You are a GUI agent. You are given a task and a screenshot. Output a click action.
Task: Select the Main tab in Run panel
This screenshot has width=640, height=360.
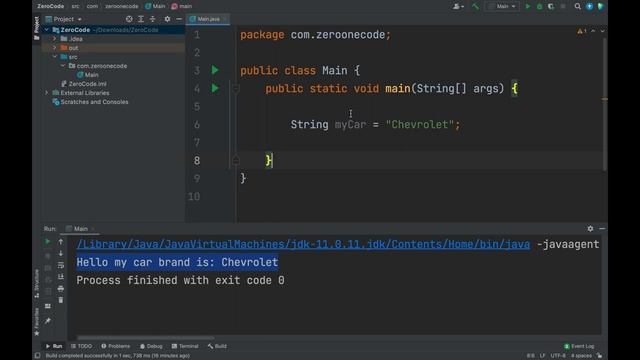(x=80, y=229)
